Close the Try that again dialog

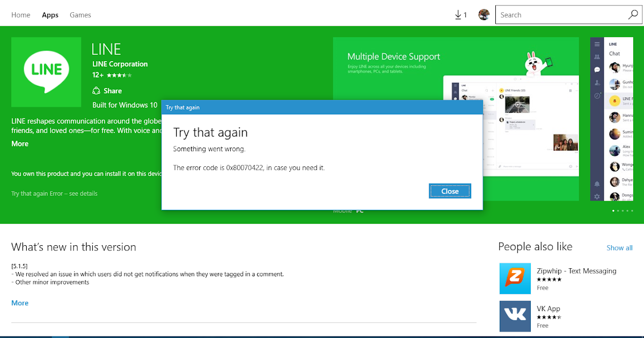point(450,191)
